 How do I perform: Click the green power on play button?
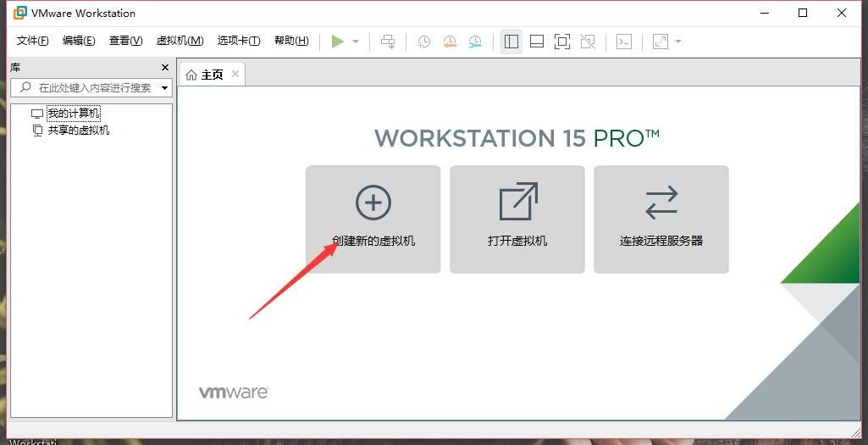click(x=338, y=42)
